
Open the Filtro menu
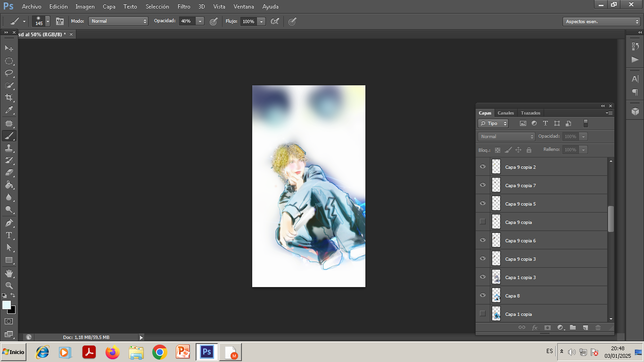[x=184, y=7]
